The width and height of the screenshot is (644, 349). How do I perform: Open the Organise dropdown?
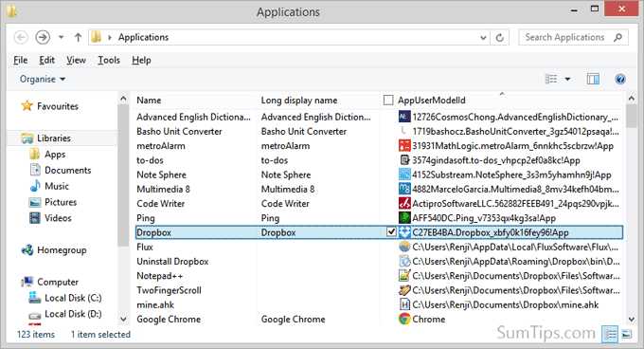point(43,79)
